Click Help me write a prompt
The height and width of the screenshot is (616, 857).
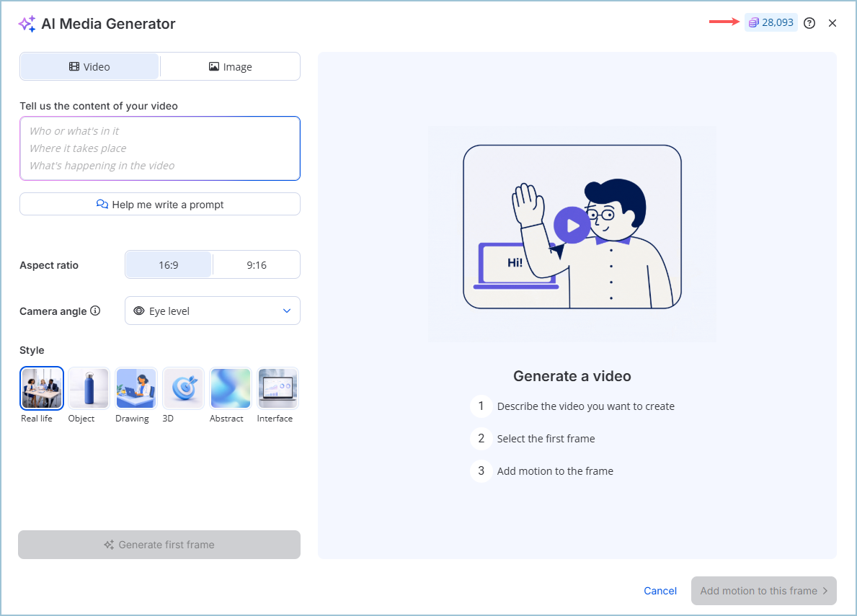click(x=160, y=205)
